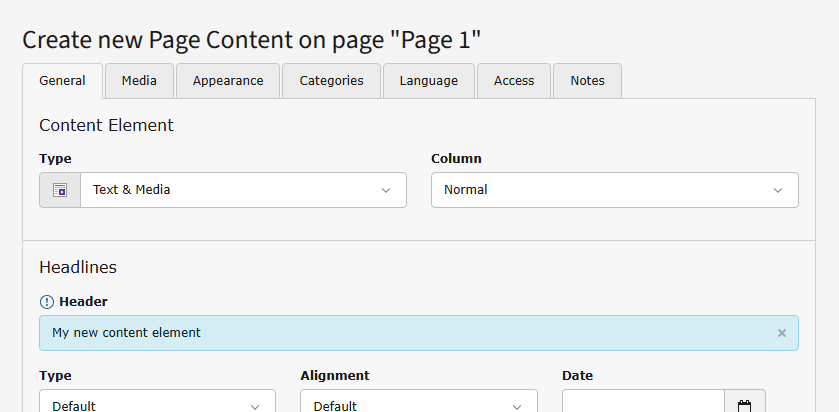Switch to the Media tab
Screen dimensions: 839x412
click(x=139, y=81)
